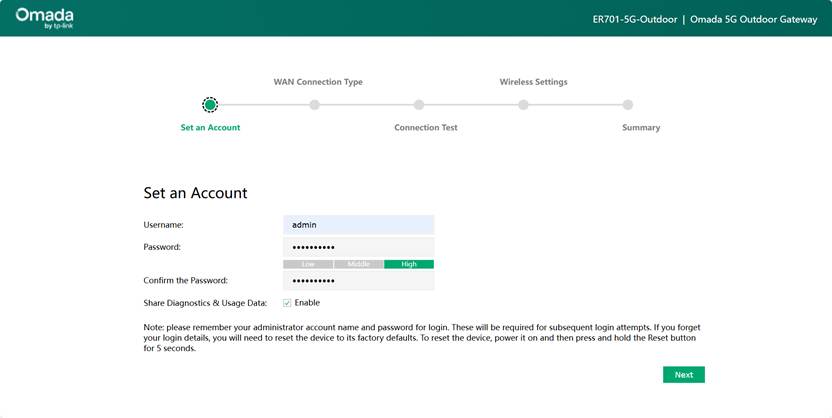Click the Omada by tp-link logo
This screenshot has height=418, width=832.
(x=44, y=18)
